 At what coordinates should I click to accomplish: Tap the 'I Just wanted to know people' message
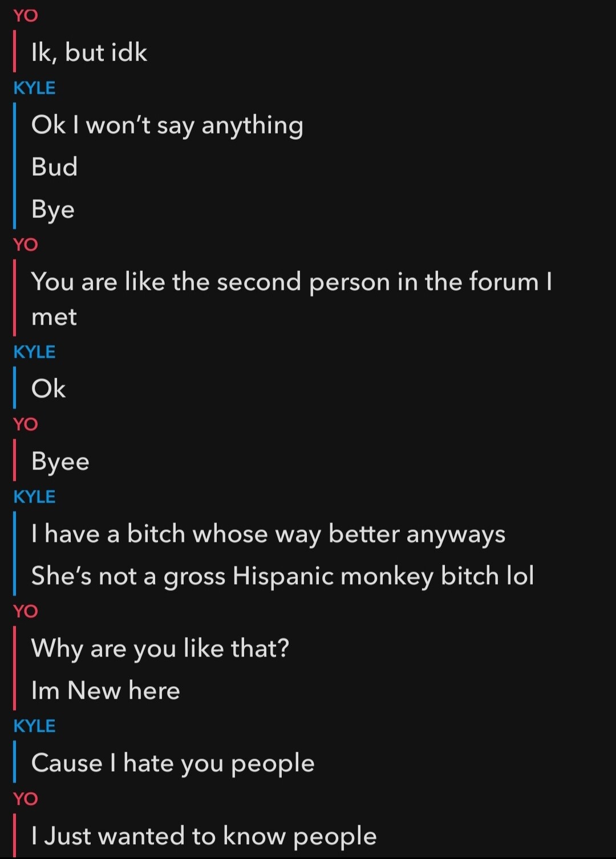pyautogui.click(x=204, y=837)
